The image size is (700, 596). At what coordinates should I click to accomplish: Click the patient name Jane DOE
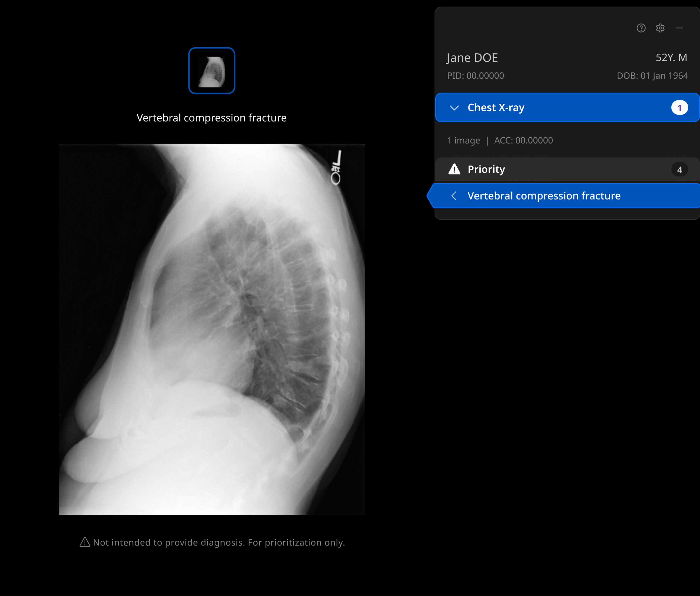click(472, 58)
